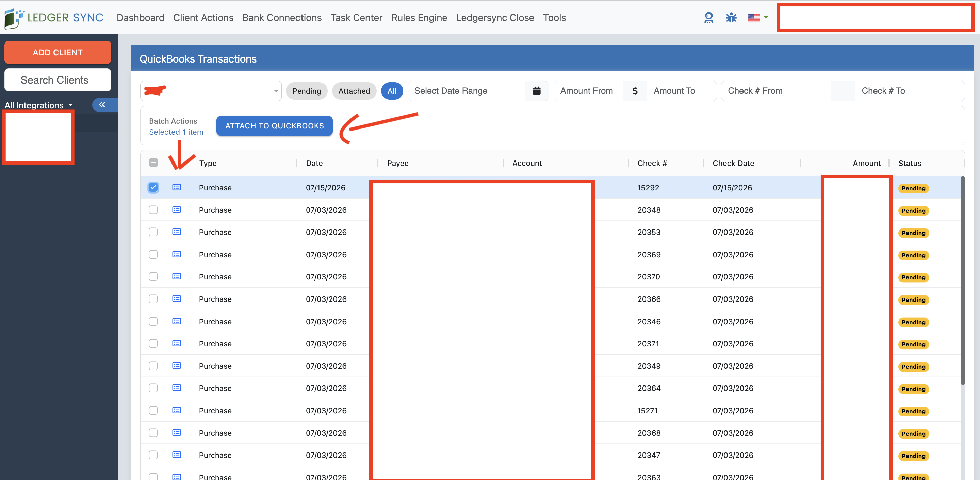The image size is (980, 480).
Task: Collapse the sidebar with double chevron
Action: 102,104
